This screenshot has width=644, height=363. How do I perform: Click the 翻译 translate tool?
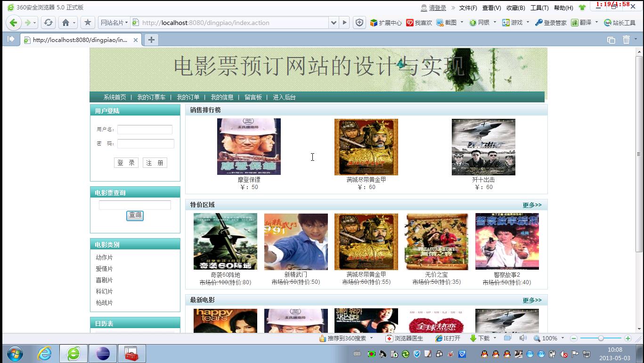tap(581, 23)
